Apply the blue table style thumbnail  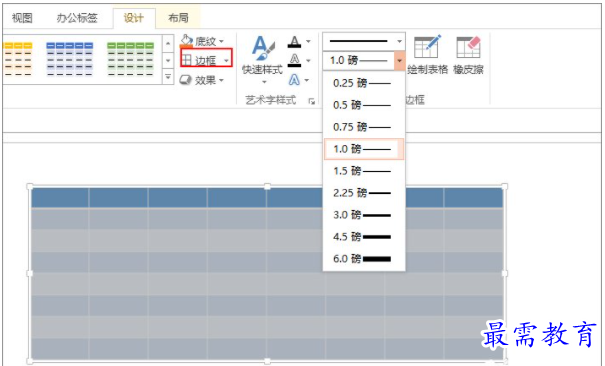[69, 59]
